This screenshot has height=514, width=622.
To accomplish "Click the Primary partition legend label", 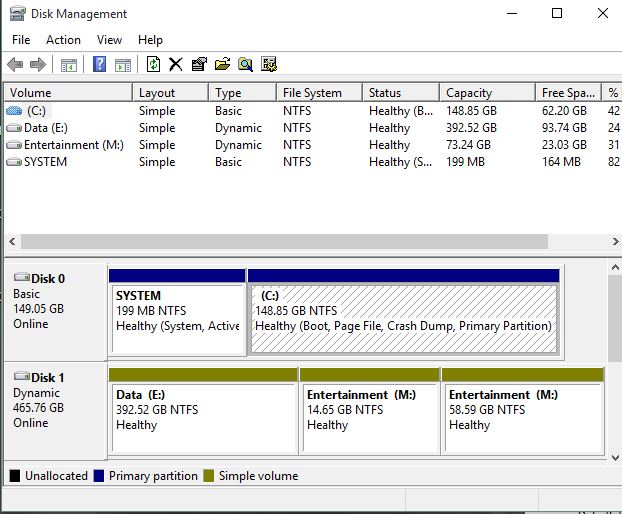I will 153,476.
